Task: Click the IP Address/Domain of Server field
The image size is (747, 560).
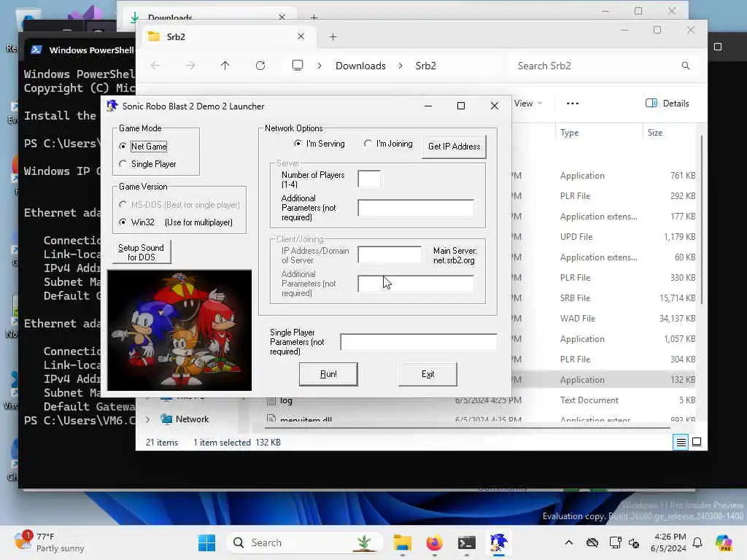Action: pyautogui.click(x=390, y=254)
